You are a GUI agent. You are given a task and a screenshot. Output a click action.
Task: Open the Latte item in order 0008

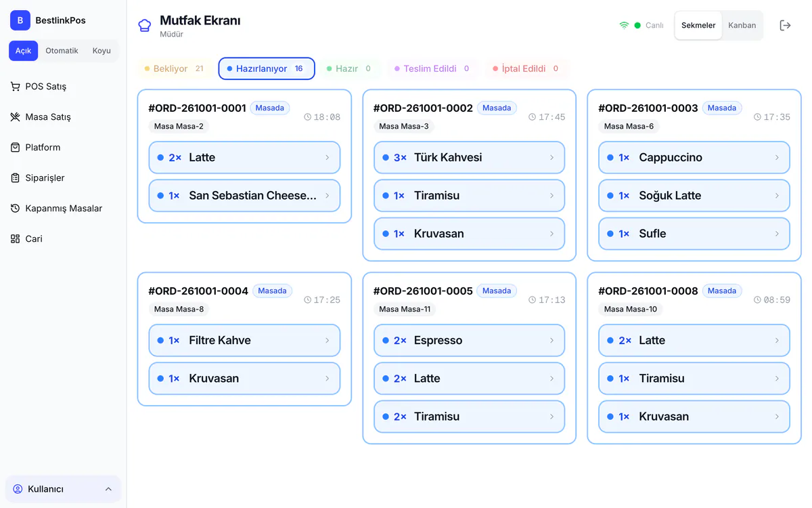pyautogui.click(x=694, y=341)
